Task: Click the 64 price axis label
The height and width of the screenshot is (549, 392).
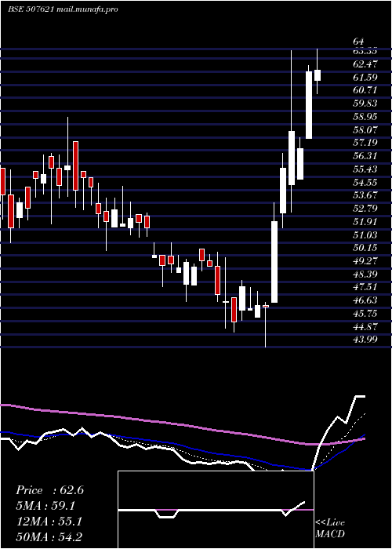Action: (359, 42)
